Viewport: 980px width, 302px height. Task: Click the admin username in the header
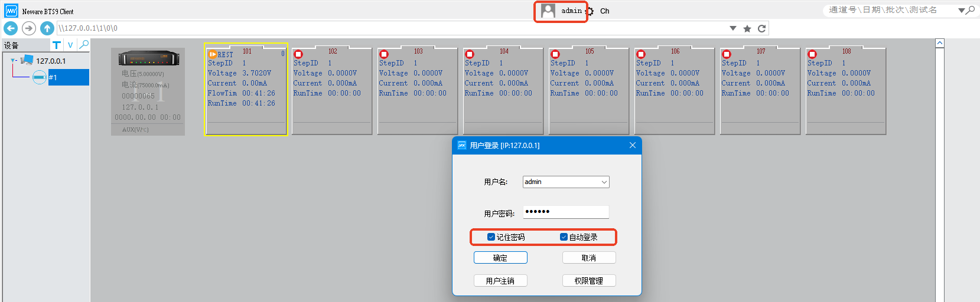click(x=571, y=11)
